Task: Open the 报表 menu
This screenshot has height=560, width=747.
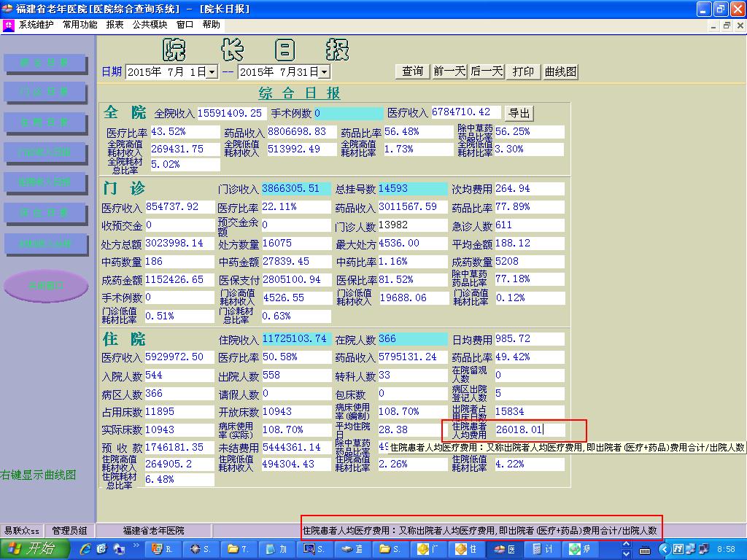Action: point(115,25)
